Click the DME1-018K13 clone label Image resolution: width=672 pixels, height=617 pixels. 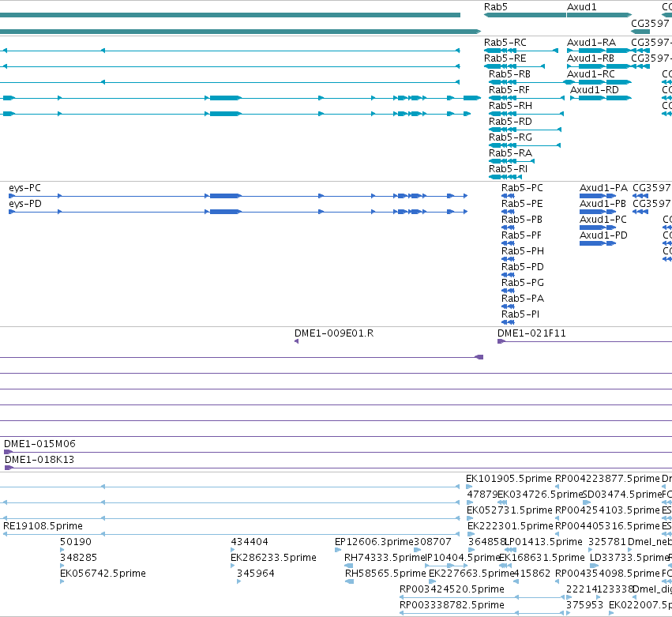pyautogui.click(x=39, y=460)
